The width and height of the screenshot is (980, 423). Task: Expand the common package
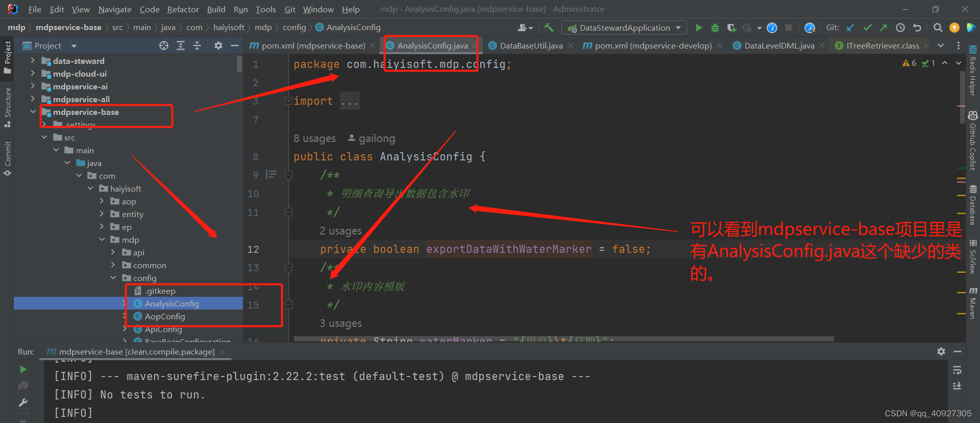click(113, 265)
